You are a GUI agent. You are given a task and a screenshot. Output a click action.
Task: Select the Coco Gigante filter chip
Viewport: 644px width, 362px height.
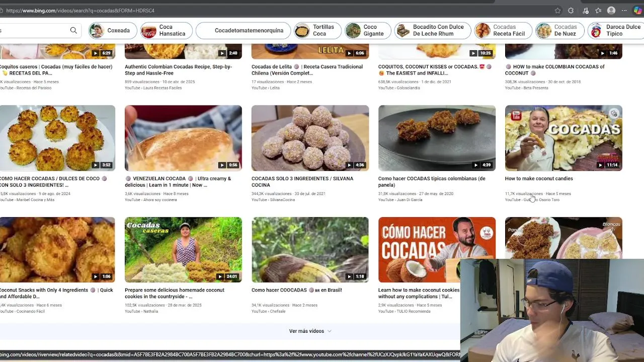[x=368, y=31]
